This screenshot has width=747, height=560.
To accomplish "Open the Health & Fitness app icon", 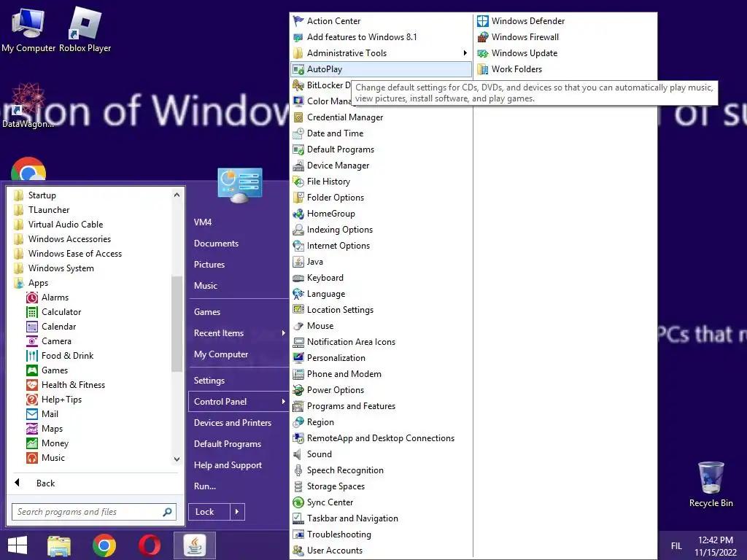I will pos(32,385).
